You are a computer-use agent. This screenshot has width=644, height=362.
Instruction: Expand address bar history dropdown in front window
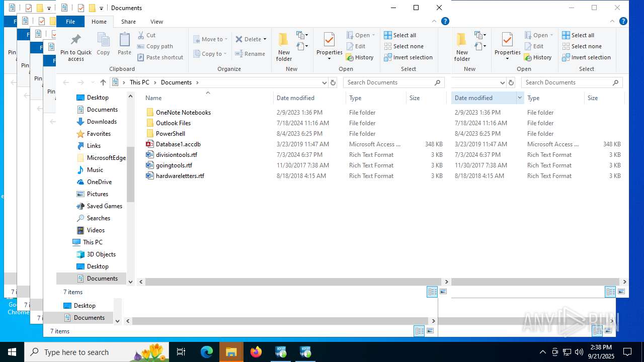point(324,82)
